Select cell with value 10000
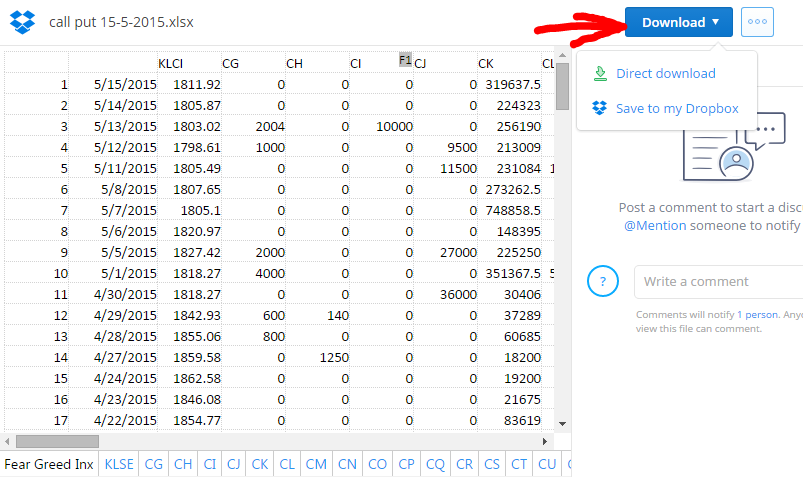Image resolution: width=803 pixels, height=477 pixels. [x=382, y=126]
